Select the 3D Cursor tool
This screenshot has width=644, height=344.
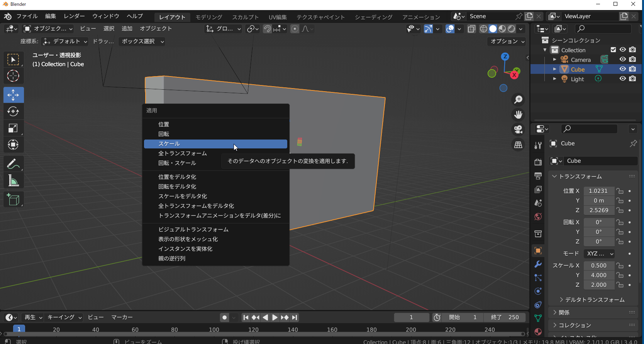pos(14,76)
